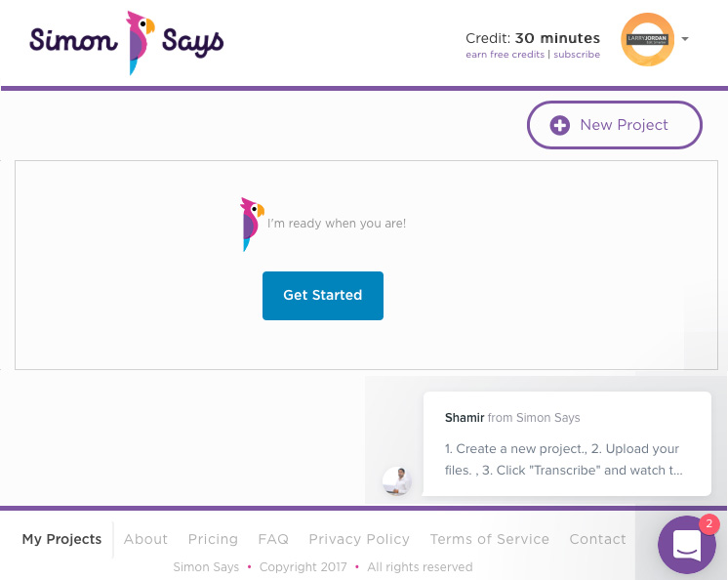Click the Larry Jordan profile avatar
Viewport: 728px width, 580px height.
(x=647, y=39)
